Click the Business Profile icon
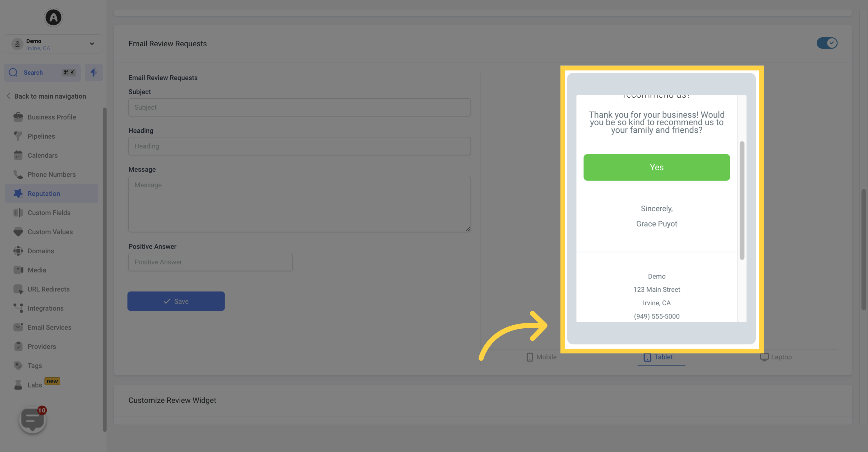 click(x=18, y=117)
